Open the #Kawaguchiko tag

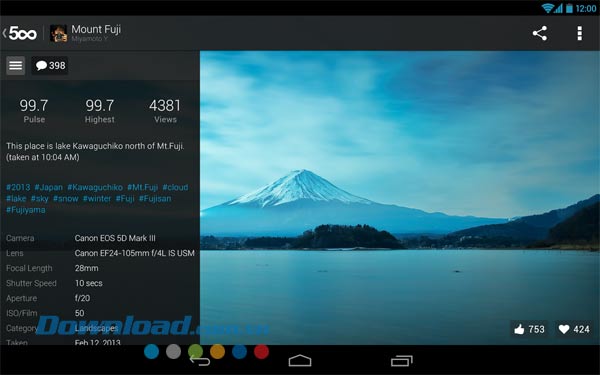pos(95,187)
